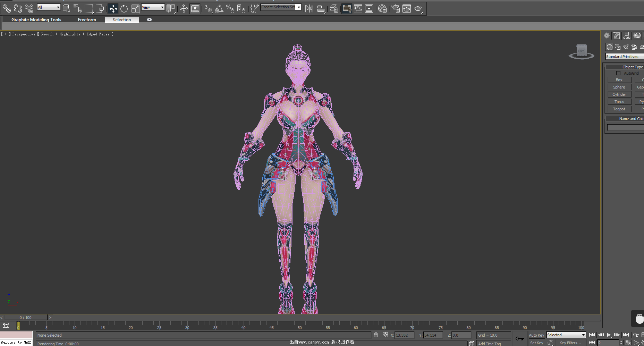644x346 pixels.
Task: Click the viewport Perspective label menu
Action: pyautogui.click(x=24, y=34)
